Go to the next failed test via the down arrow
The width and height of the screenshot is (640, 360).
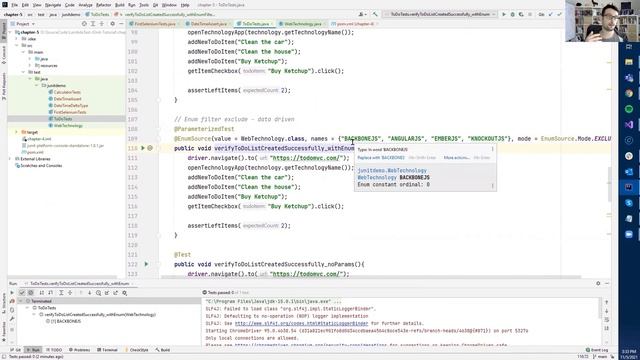[x=89, y=293]
